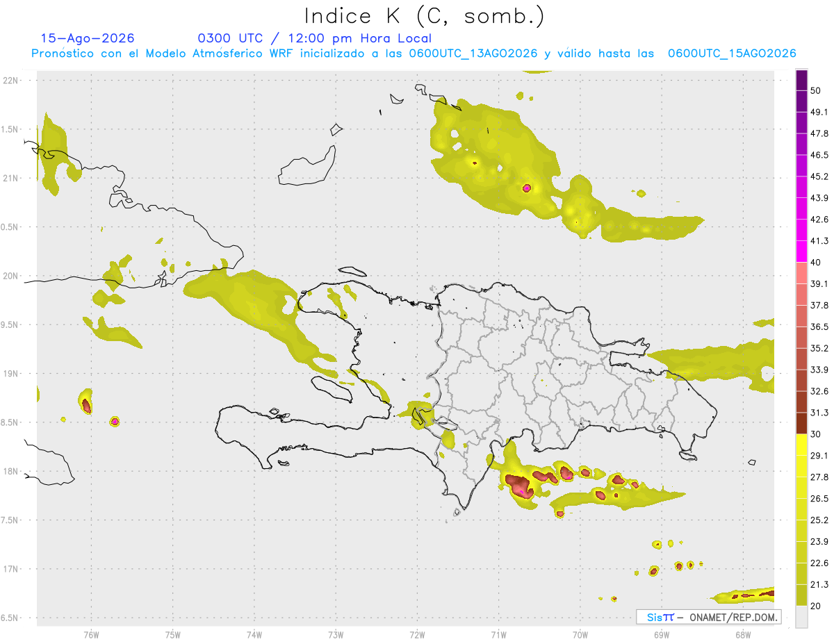Click the '73W' longitude axis label
Image resolution: width=834 pixels, height=644 pixels.
(336, 635)
